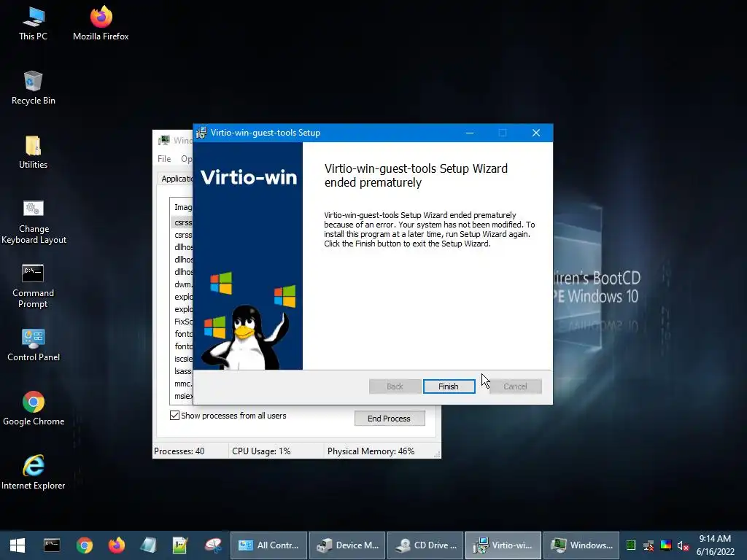747x560 pixels.
Task: Open the clock showing 9:14 AM
Action: point(715,545)
